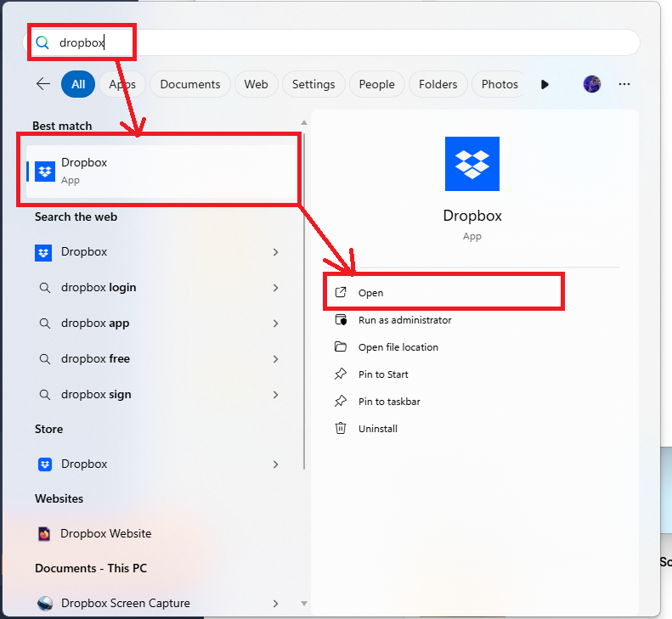Click the trash icon beside Uninstall

[x=341, y=428]
